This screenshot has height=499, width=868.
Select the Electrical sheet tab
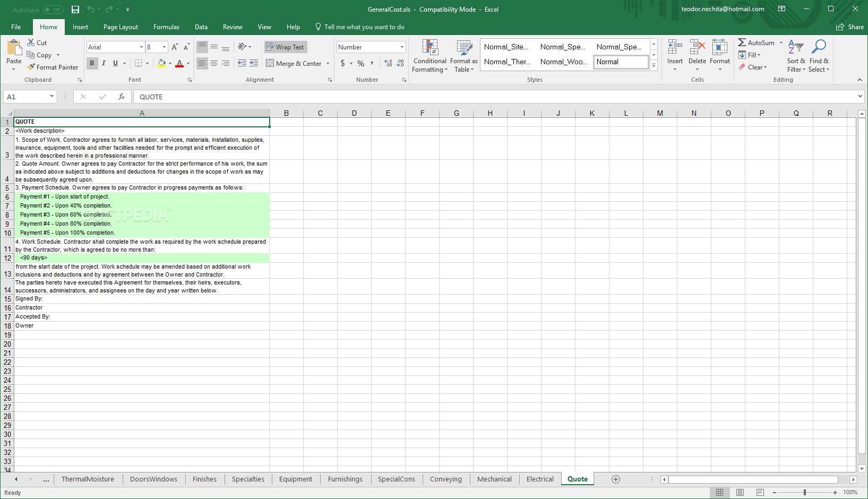(x=540, y=479)
